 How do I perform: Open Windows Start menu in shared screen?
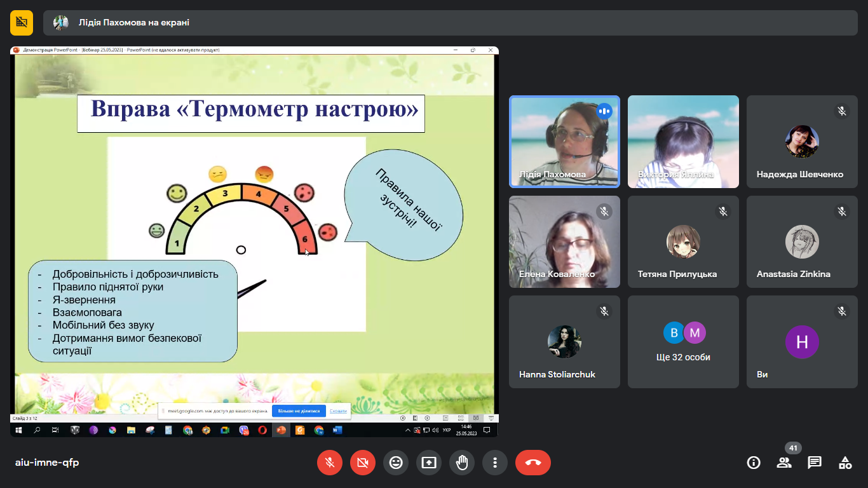(x=19, y=430)
